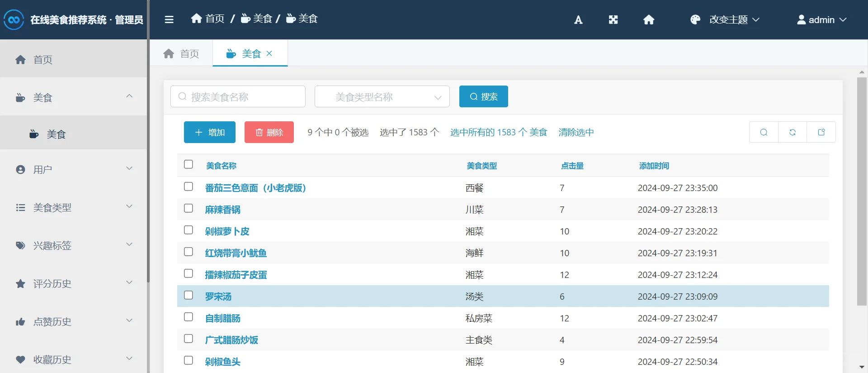Viewport: 868px width, 373px height.
Task: Click the home icon in breadcrumb
Action: click(x=196, y=19)
